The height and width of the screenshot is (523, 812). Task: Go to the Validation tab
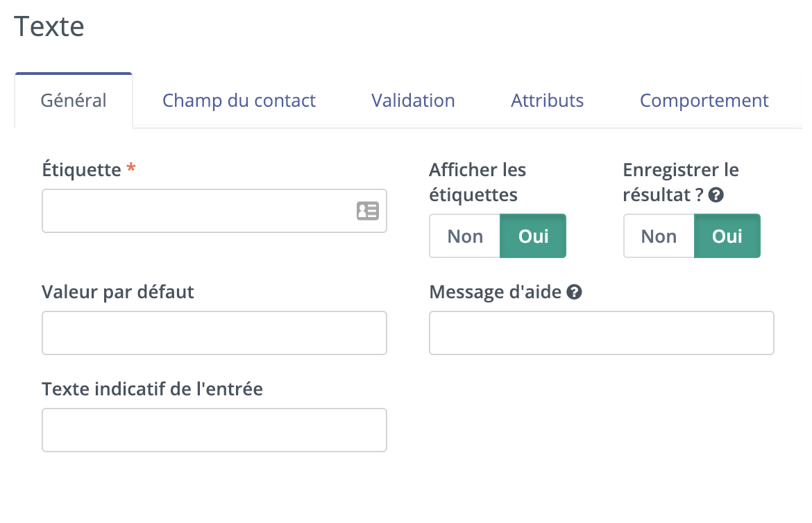[413, 101]
